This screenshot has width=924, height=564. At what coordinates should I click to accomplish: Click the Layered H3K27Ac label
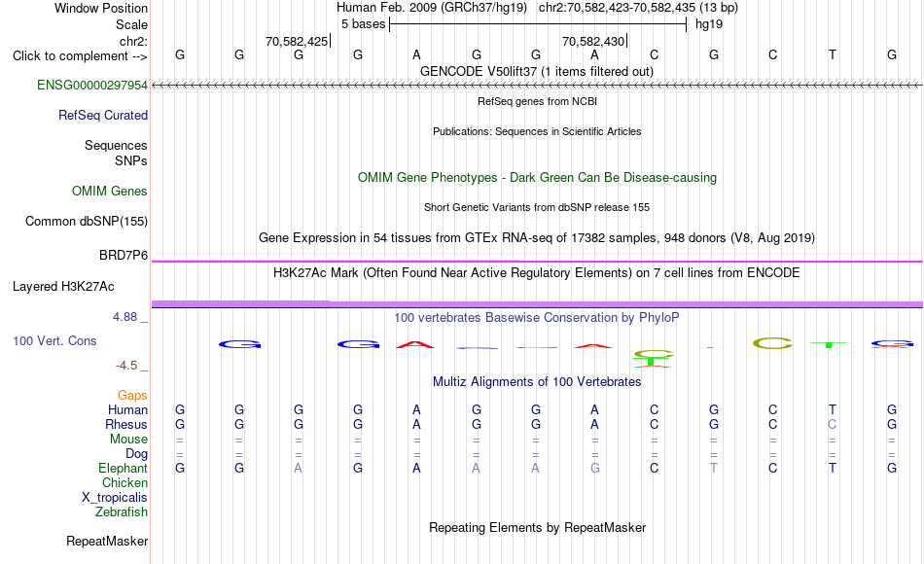tap(63, 287)
